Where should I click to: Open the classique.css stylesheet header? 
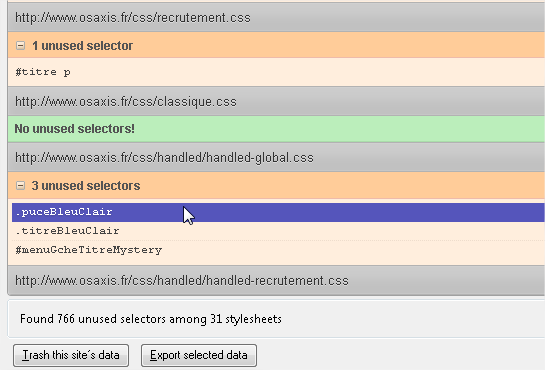276,101
